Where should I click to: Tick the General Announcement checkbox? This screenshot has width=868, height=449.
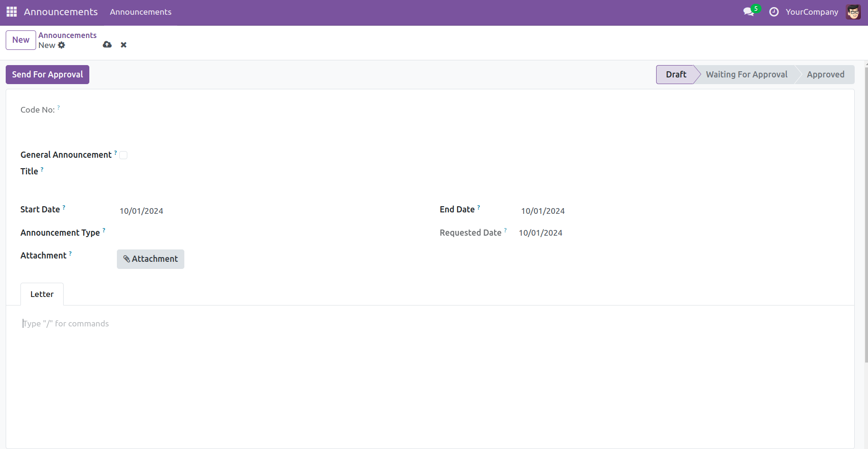124,155
